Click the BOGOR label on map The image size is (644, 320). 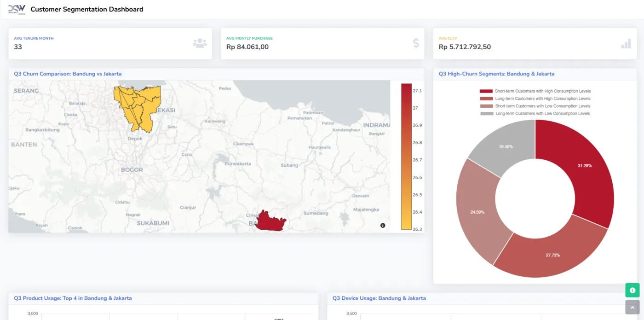point(132,170)
